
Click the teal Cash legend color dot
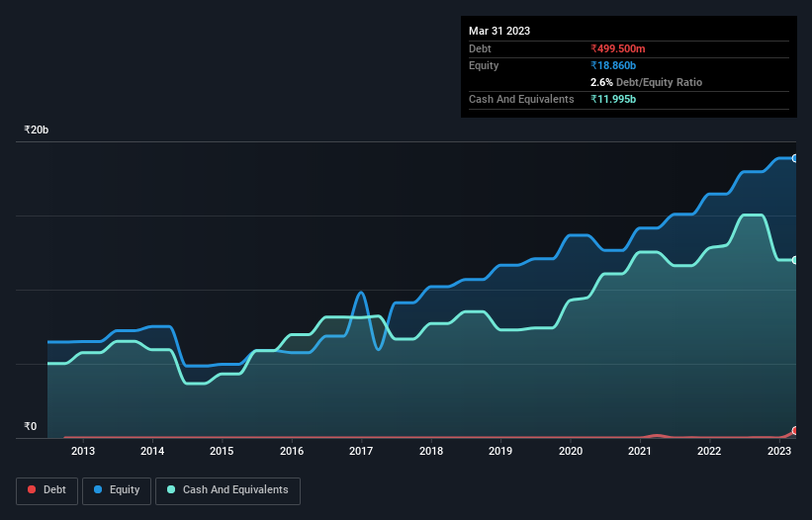pyautogui.click(x=171, y=489)
